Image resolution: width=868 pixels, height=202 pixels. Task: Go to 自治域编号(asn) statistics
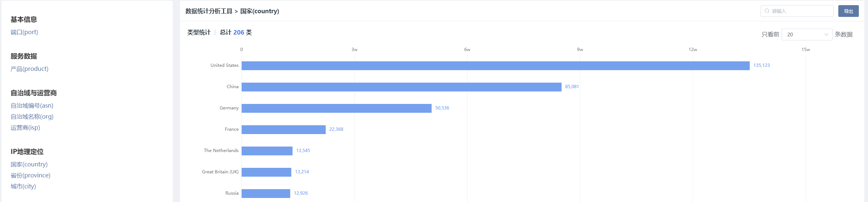32,106
